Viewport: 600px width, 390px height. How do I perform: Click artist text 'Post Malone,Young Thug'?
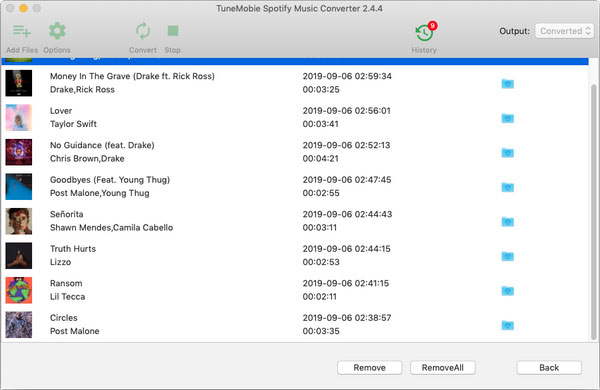coord(99,193)
